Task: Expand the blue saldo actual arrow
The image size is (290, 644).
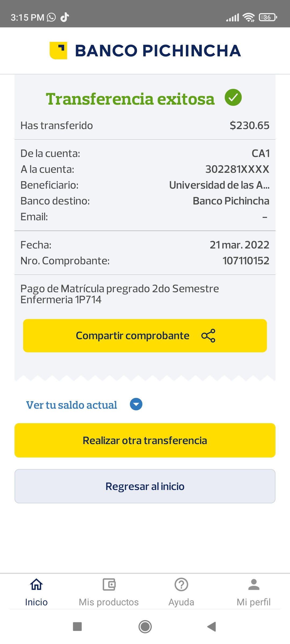Action: click(x=136, y=404)
